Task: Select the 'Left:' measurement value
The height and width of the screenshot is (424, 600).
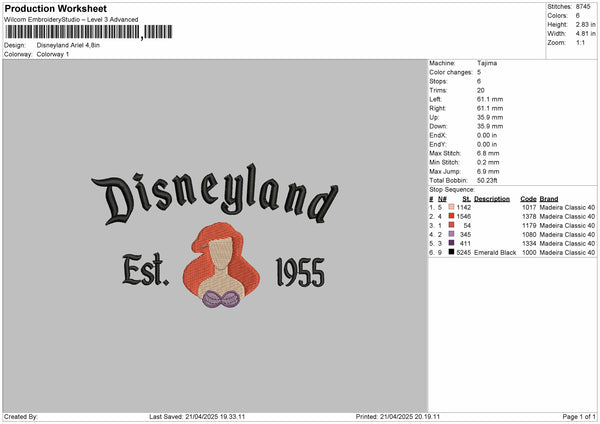Action: tap(490, 99)
